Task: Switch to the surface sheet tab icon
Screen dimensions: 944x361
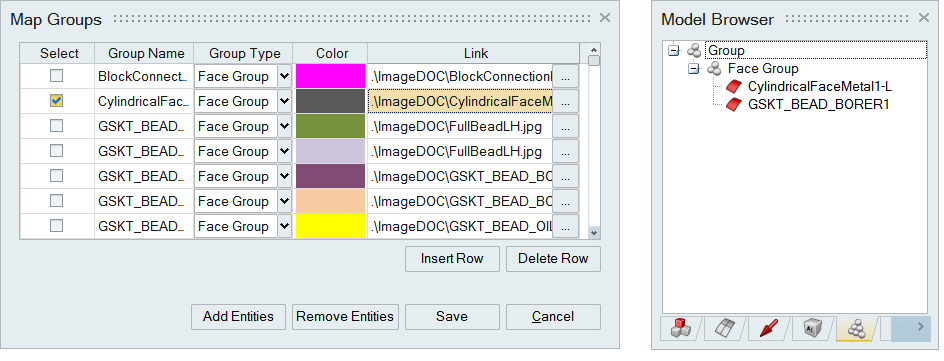Action: point(725,329)
